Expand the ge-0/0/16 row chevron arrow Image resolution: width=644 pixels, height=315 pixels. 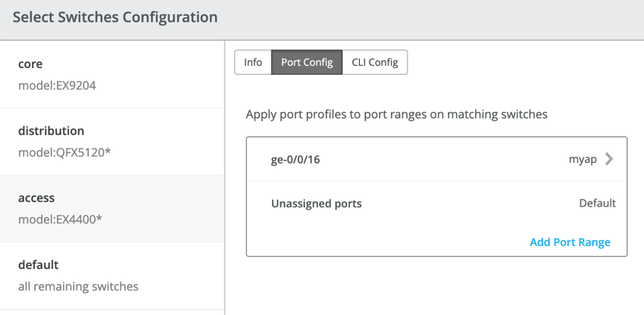(x=609, y=159)
